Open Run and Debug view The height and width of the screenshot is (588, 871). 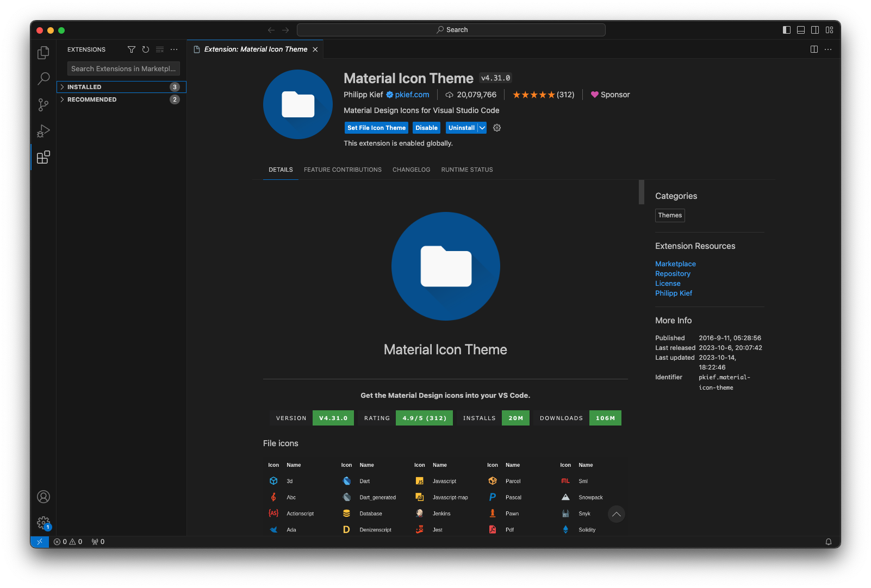(43, 131)
